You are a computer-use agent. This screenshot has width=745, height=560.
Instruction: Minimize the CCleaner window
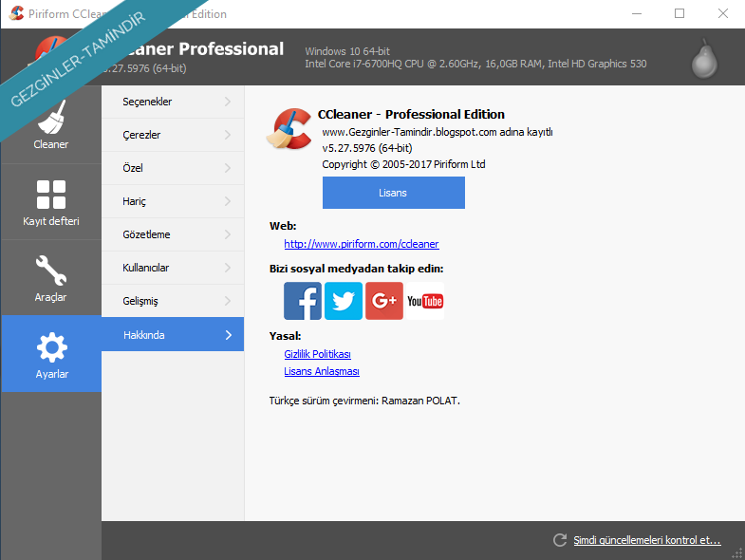tap(637, 13)
